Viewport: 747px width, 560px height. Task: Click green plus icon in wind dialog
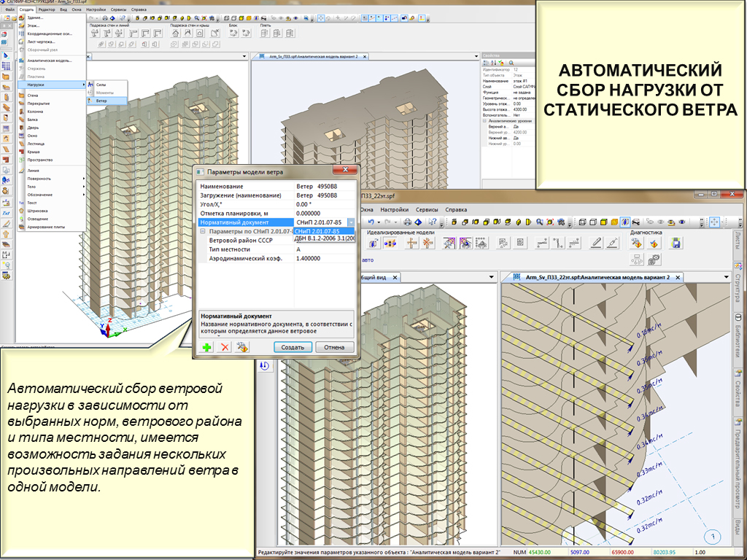tap(206, 348)
